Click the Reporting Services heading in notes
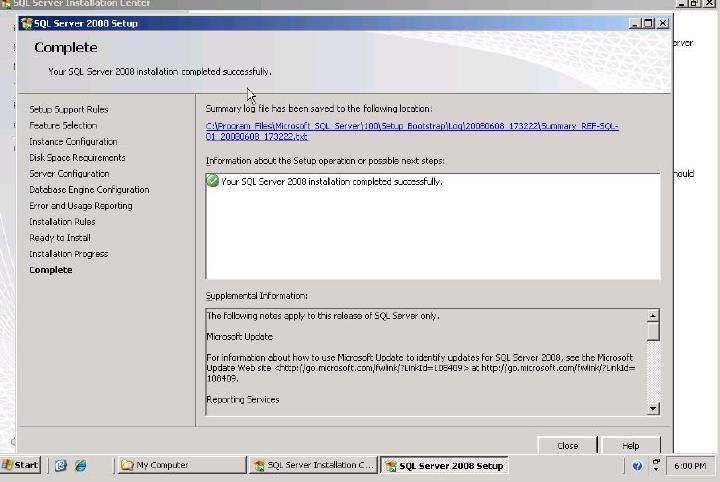 pyautogui.click(x=242, y=399)
